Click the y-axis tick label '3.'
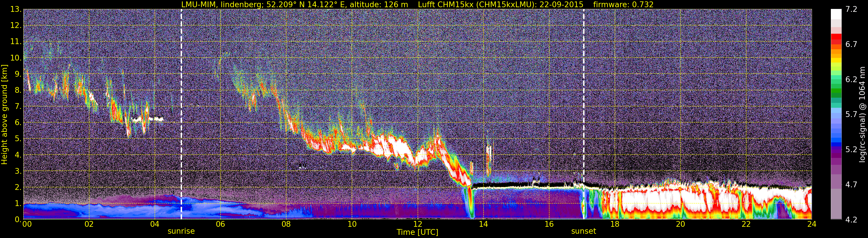The height and width of the screenshot is (238, 868). pyautogui.click(x=18, y=171)
